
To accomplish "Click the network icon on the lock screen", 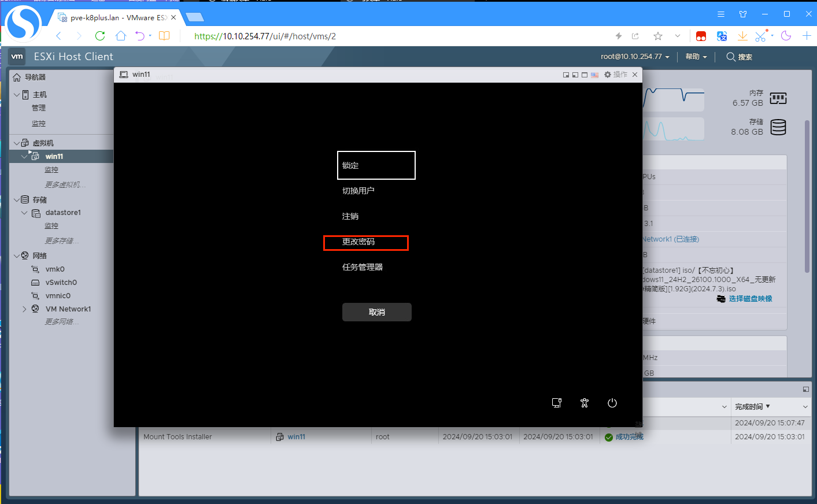I will [557, 403].
